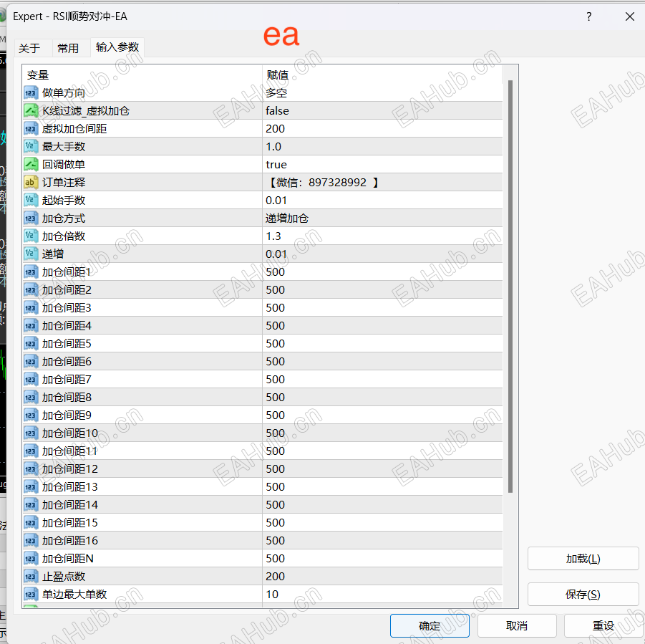645x644 pixels.
Task: Click the integer icon beside 加仓间距9
Action: [x=31, y=415]
